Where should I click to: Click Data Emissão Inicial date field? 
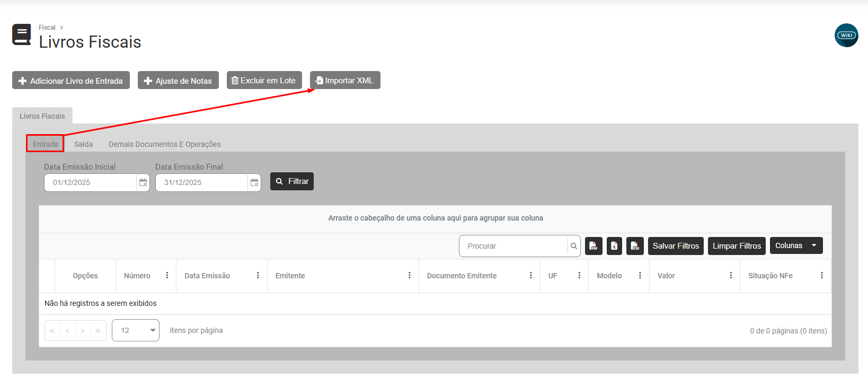tap(91, 182)
